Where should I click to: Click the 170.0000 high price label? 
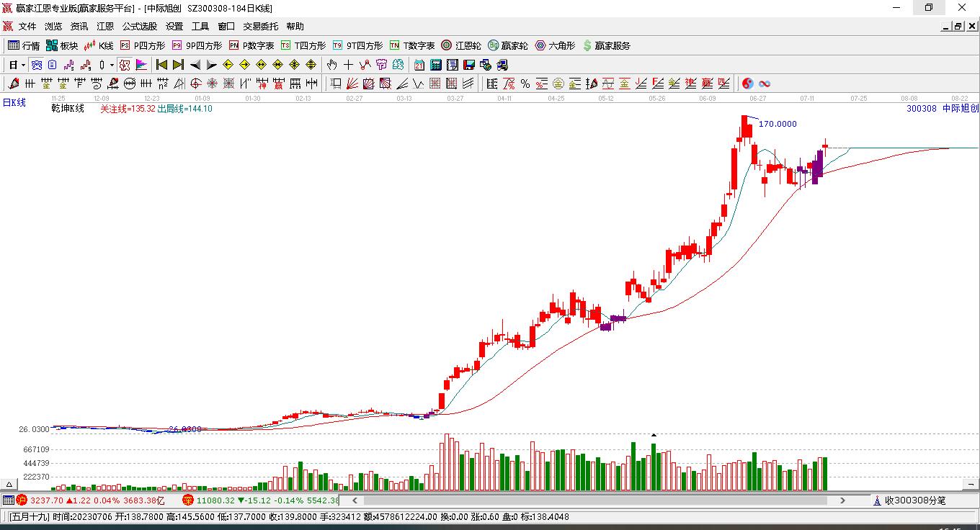(x=778, y=124)
